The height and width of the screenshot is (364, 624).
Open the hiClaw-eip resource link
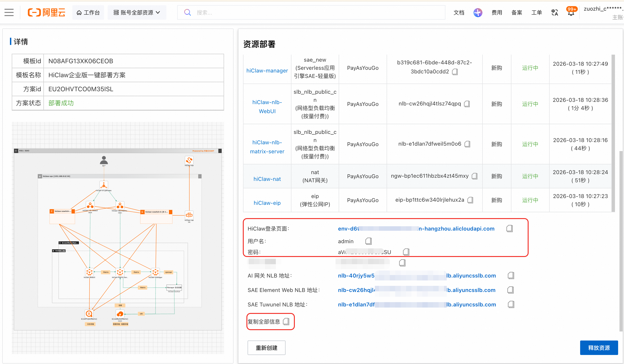[267, 203]
